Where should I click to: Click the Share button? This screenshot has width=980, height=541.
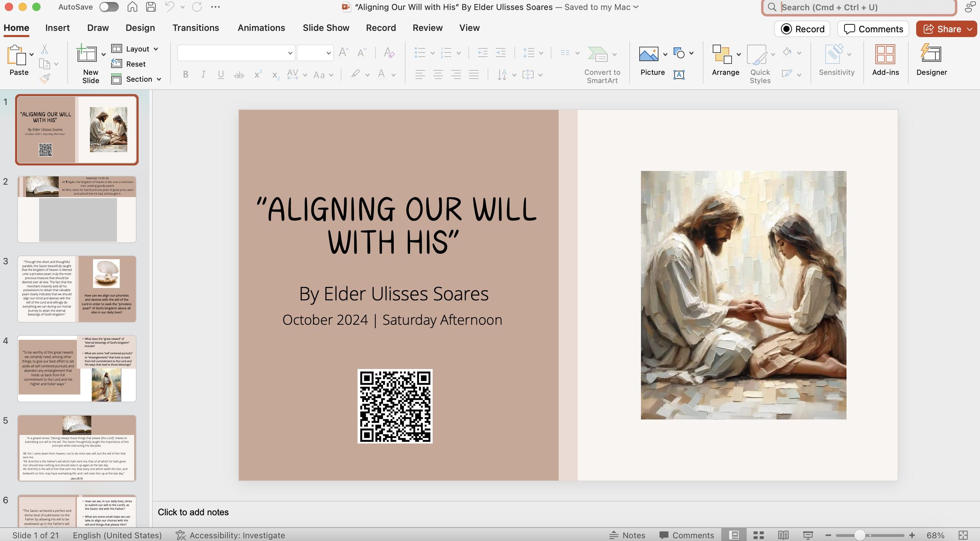tap(946, 28)
